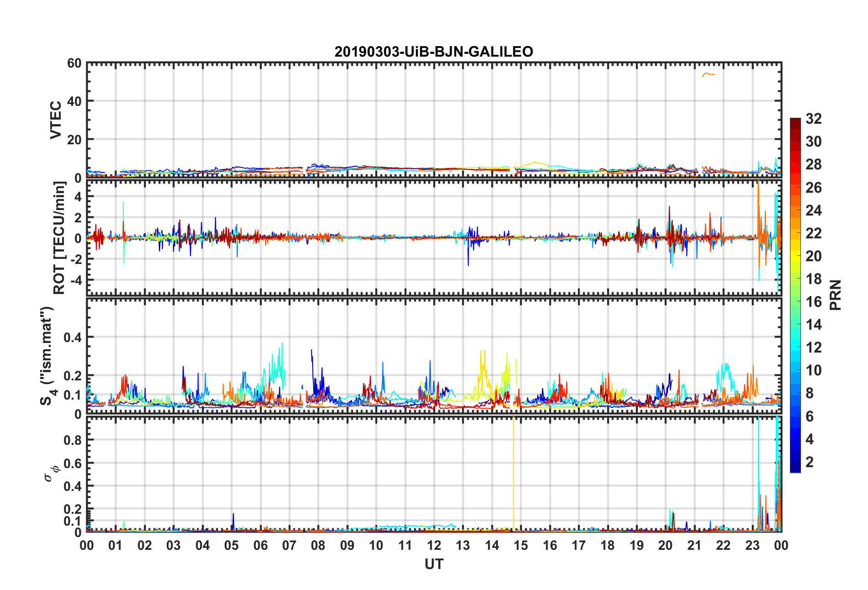
Task: Click colorbar tick label 16
Action: coord(814,301)
